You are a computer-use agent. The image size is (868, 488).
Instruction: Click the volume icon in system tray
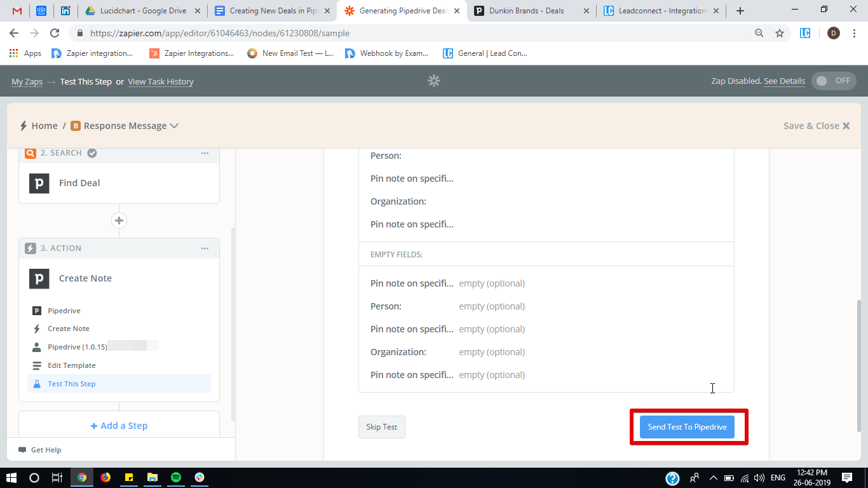pos(759,478)
